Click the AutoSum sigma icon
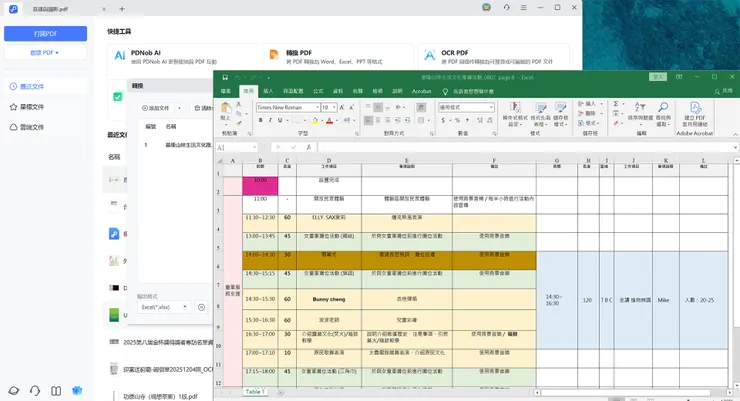 pyautogui.click(x=616, y=104)
